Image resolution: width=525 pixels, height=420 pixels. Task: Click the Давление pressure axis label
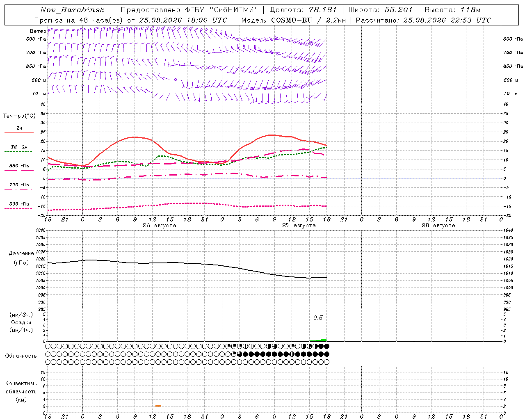(21, 253)
